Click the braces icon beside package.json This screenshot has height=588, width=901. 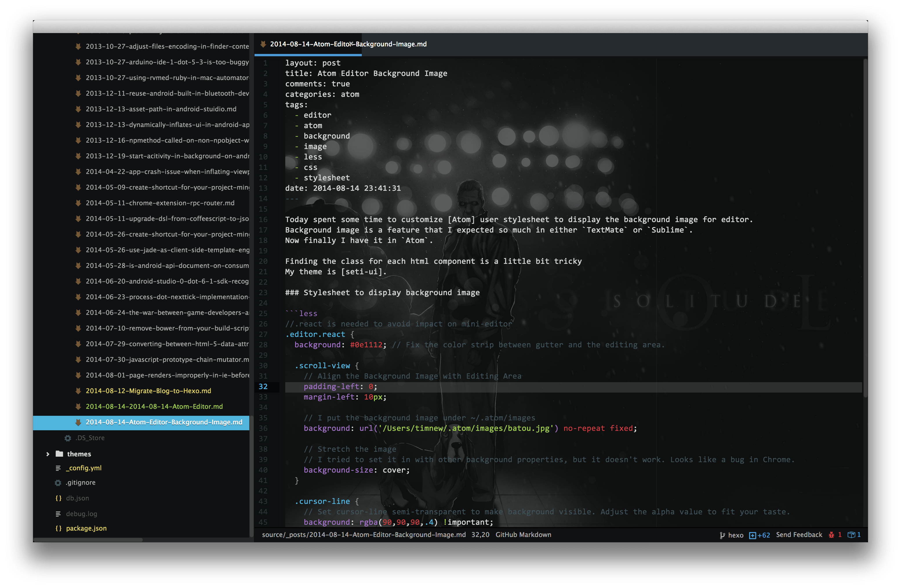(58, 528)
